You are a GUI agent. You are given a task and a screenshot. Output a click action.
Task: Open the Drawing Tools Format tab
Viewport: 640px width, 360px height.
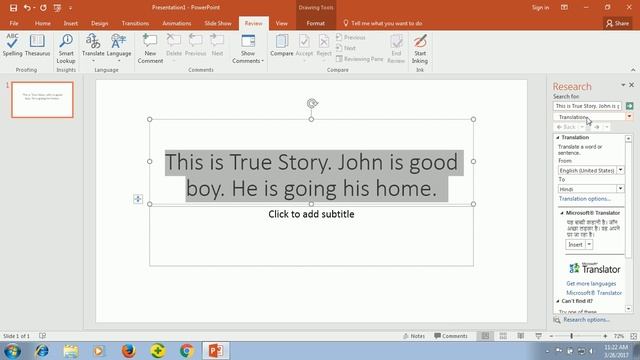click(316, 23)
